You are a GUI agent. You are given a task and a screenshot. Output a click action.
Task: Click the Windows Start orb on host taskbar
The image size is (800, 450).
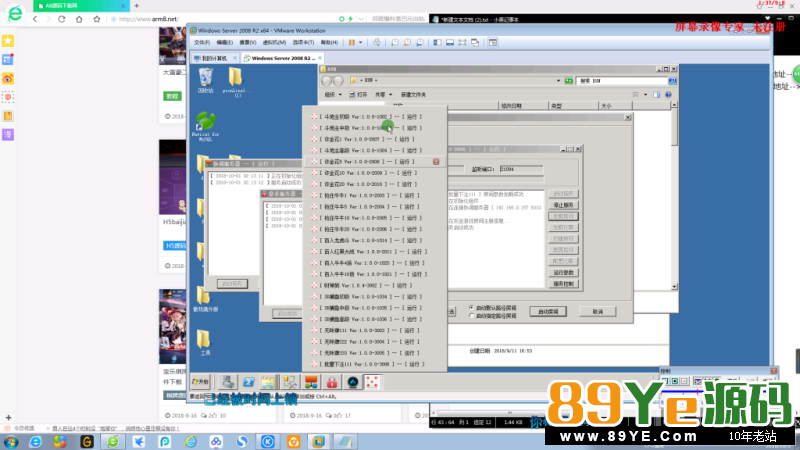point(11,441)
